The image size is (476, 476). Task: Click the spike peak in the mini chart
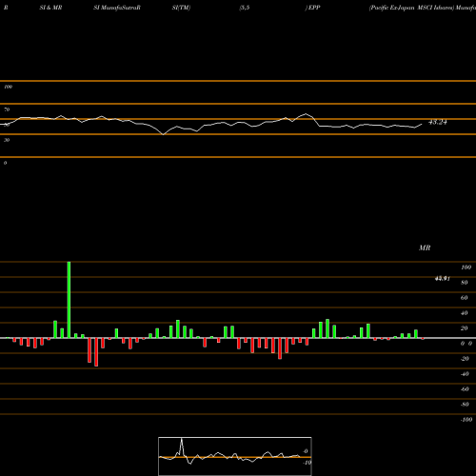pos(182,439)
